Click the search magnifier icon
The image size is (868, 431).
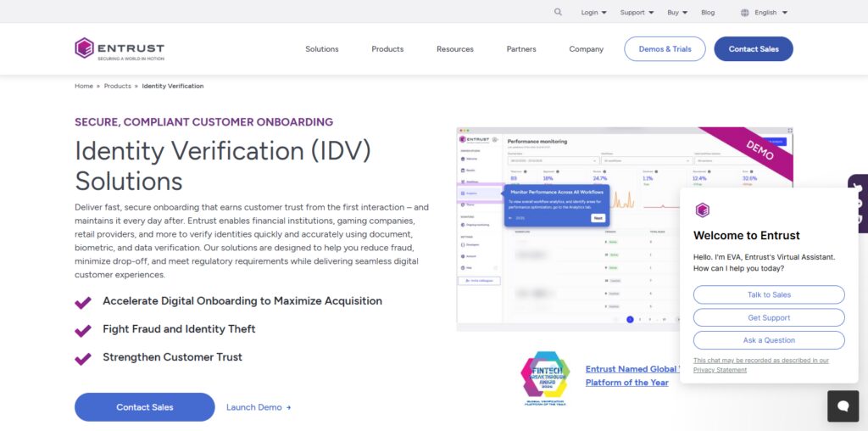(558, 12)
